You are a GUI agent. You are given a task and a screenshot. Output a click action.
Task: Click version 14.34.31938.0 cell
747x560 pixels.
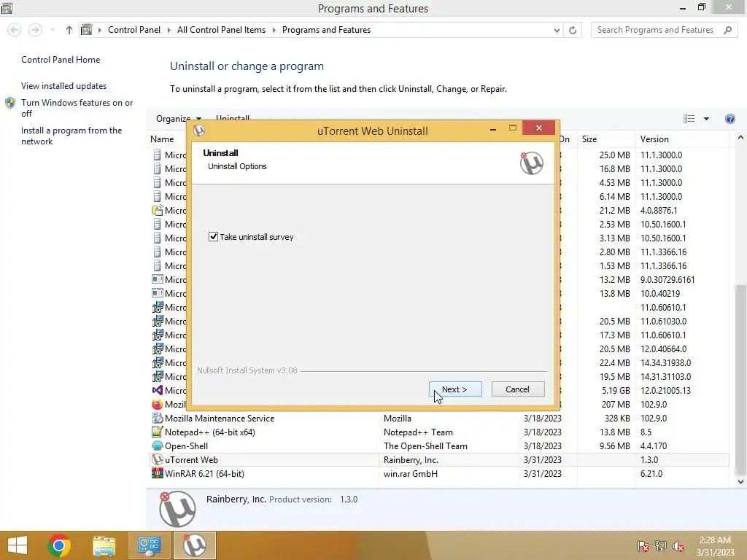tap(665, 363)
